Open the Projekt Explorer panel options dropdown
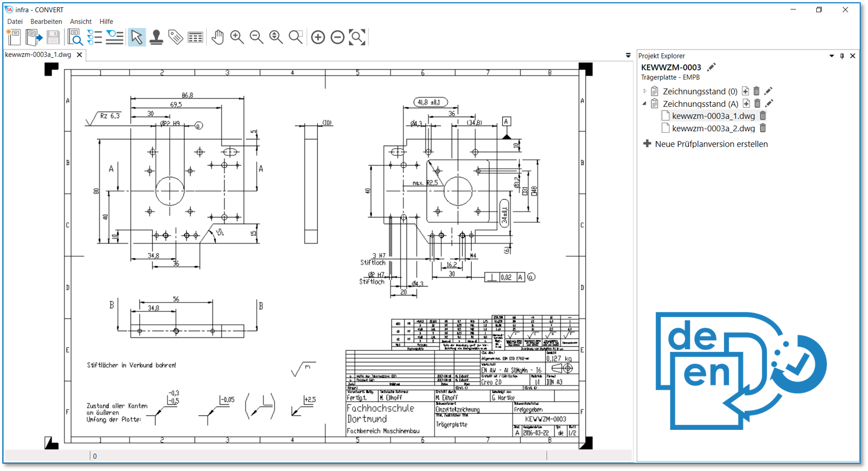The image size is (868, 471). [831, 56]
